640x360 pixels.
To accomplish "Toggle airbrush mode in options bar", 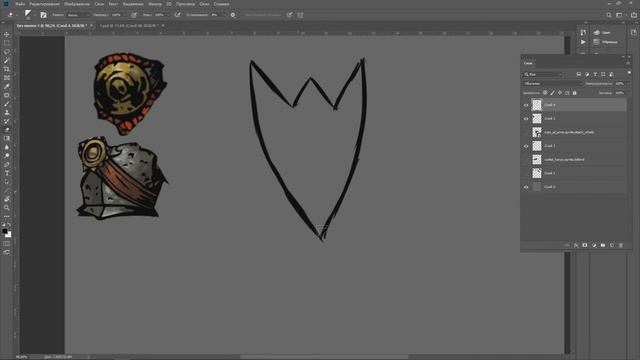I will click(x=177, y=15).
